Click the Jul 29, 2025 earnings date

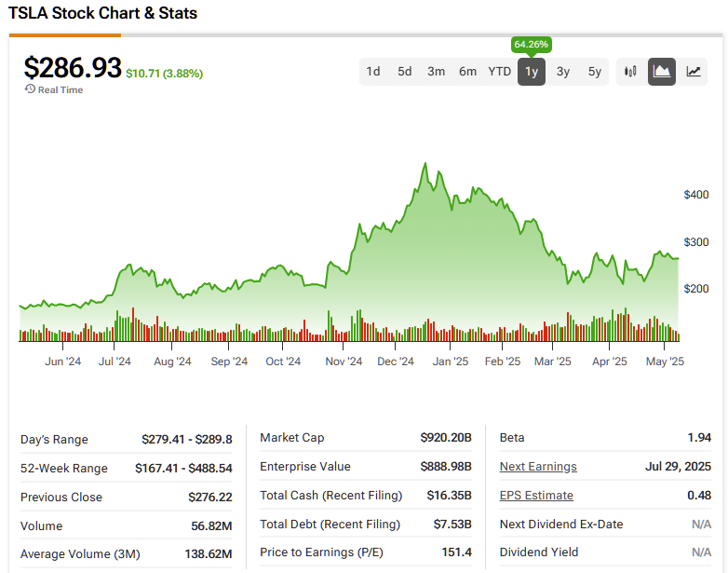coord(678,466)
